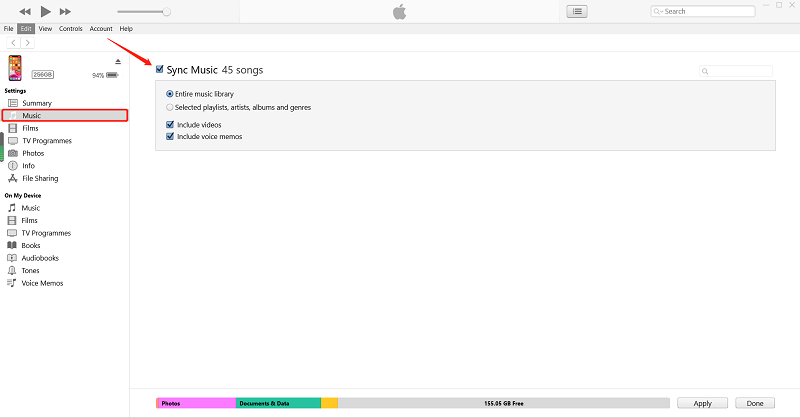Open Tones under On My Device
Image resolution: width=800 pixels, height=418 pixels.
click(31, 270)
